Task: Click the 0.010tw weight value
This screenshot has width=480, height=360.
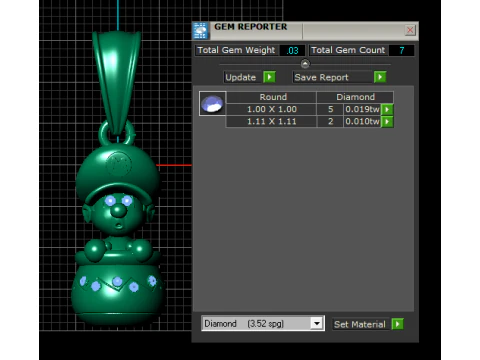Action: (362, 121)
